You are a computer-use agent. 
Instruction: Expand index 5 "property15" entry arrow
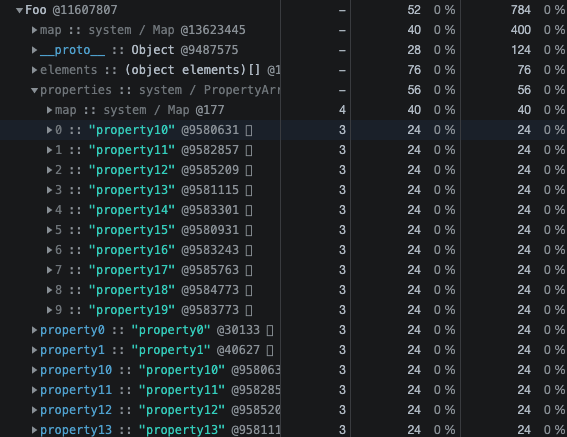(x=49, y=230)
